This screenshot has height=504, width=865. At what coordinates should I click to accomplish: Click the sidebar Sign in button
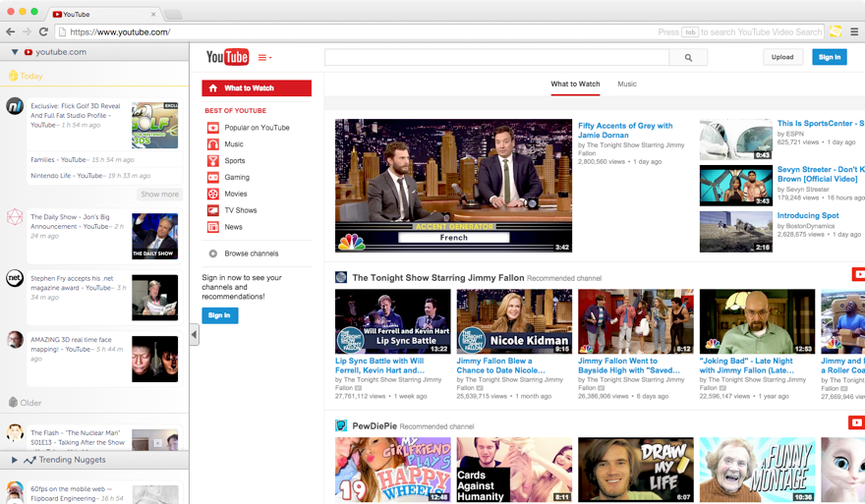219,315
